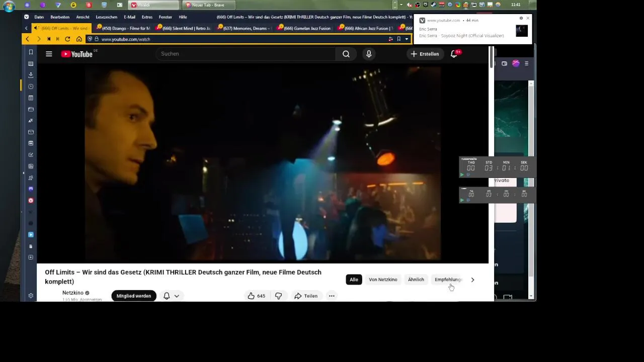This screenshot has width=644, height=362.
Task: Open E-Mail menu
Action: [130, 17]
